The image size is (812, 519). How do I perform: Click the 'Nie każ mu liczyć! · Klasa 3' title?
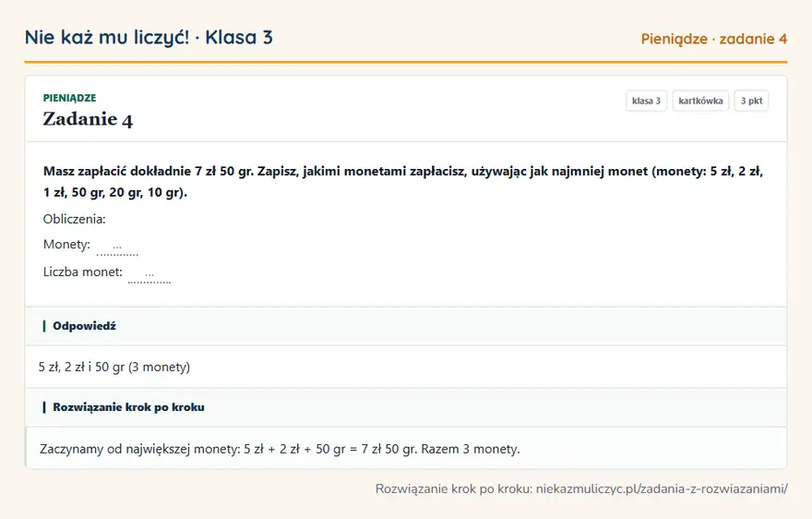(149, 38)
